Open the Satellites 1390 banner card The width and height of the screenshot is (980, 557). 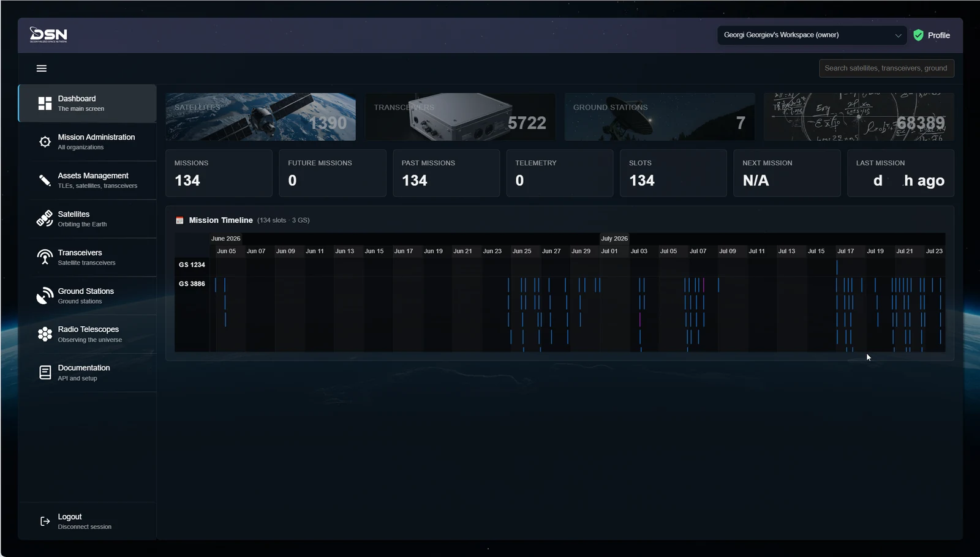[x=260, y=117]
